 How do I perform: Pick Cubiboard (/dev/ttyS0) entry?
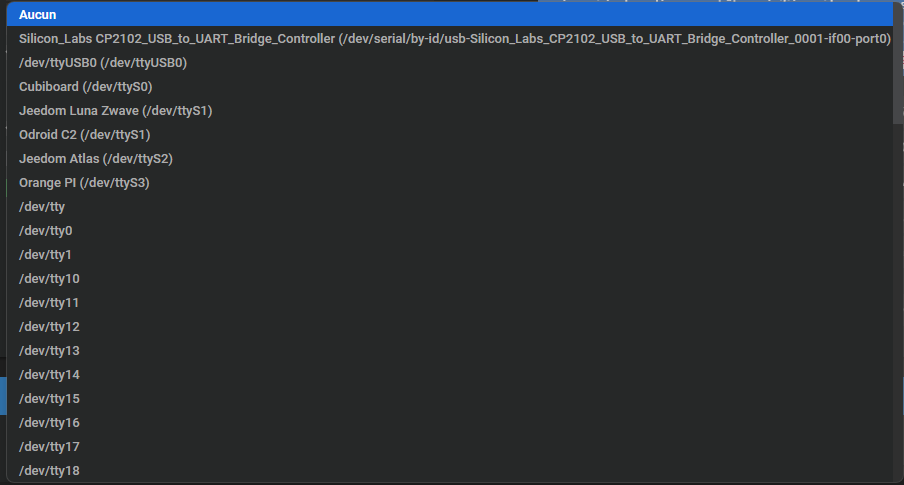86,87
